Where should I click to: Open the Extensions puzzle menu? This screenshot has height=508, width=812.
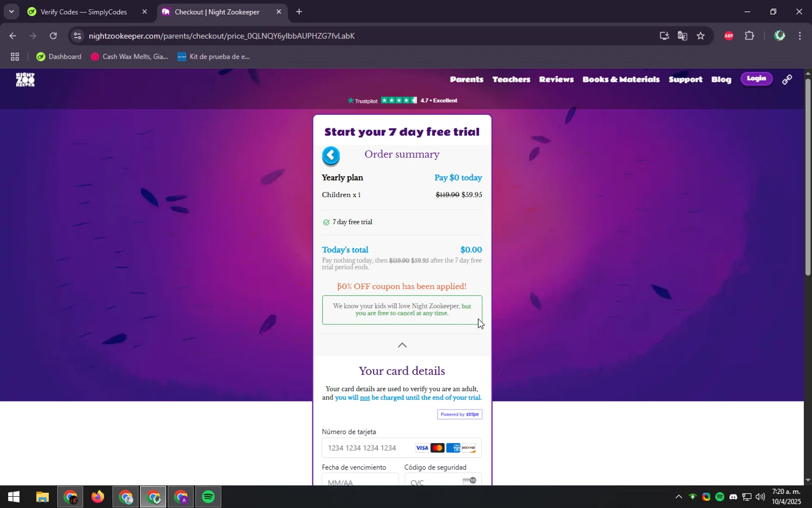click(x=749, y=36)
